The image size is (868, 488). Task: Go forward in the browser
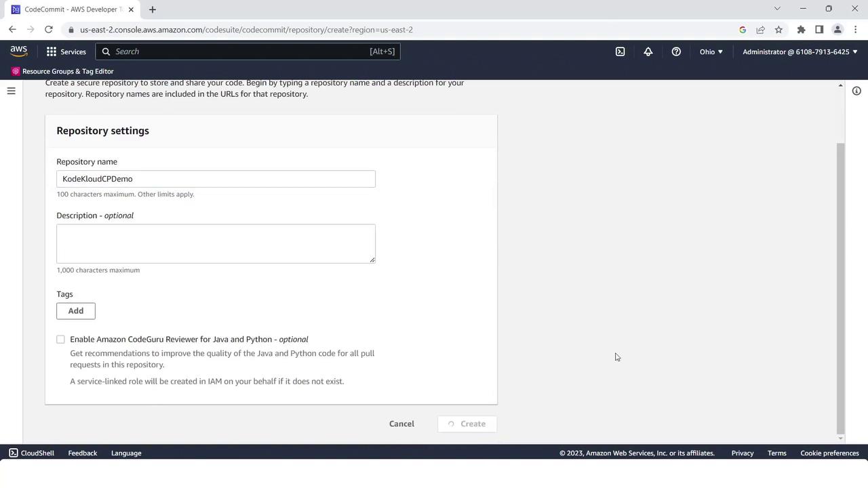(31, 30)
